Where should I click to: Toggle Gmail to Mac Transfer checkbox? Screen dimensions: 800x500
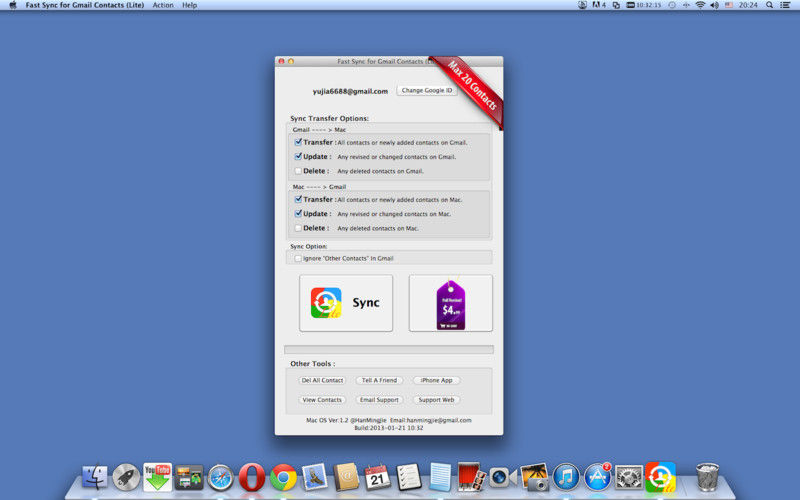coord(298,142)
